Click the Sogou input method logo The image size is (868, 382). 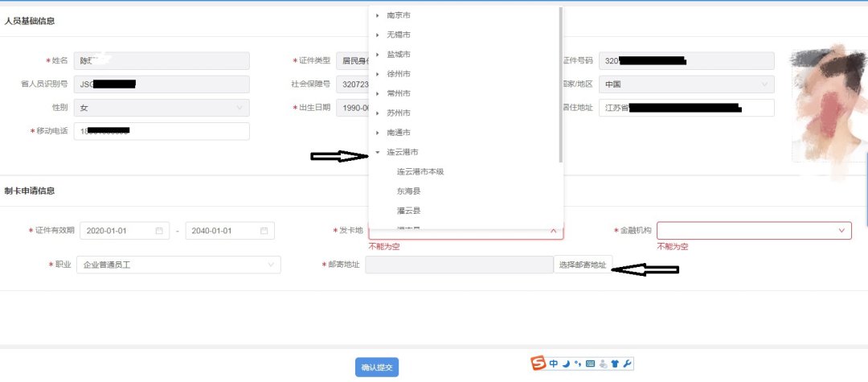pos(538,364)
